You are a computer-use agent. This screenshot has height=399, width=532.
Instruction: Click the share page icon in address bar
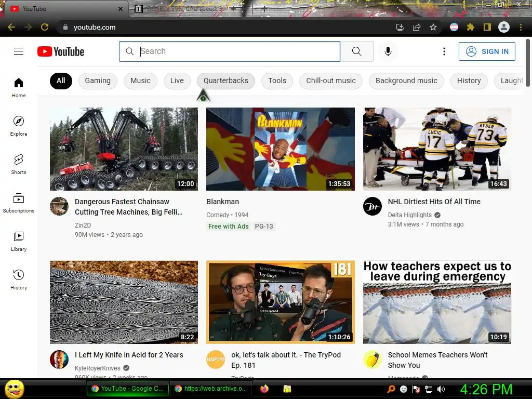416,27
